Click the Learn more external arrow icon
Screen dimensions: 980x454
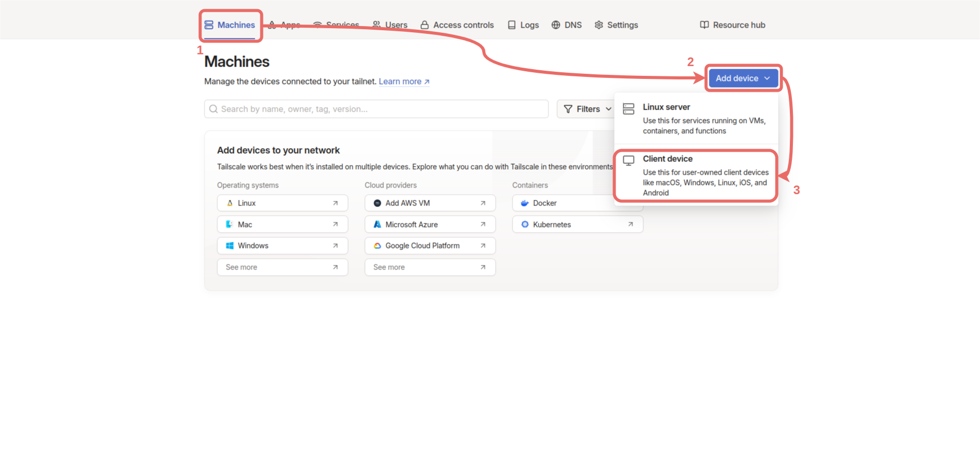click(426, 81)
